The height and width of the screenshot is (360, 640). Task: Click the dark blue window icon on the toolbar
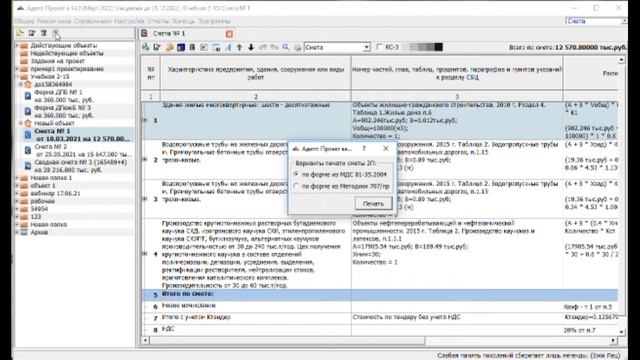(181, 47)
